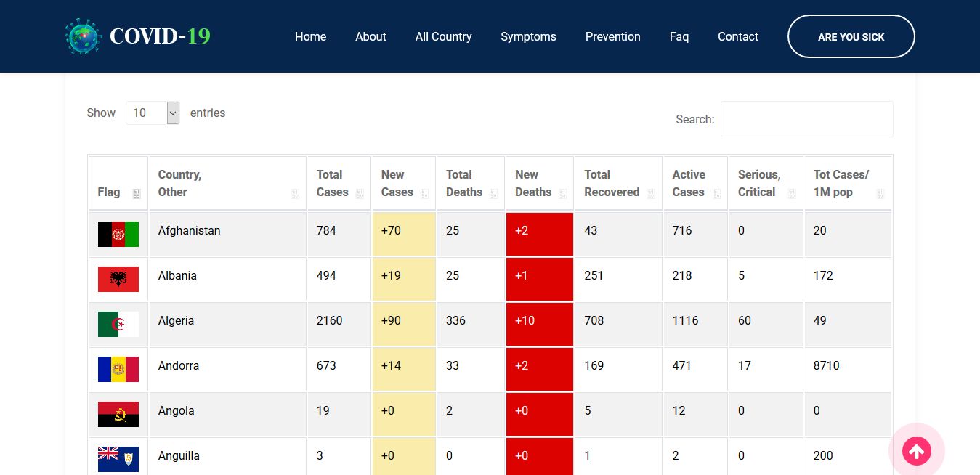
Task: Click the COVID-19 virus logo icon
Action: (83, 36)
